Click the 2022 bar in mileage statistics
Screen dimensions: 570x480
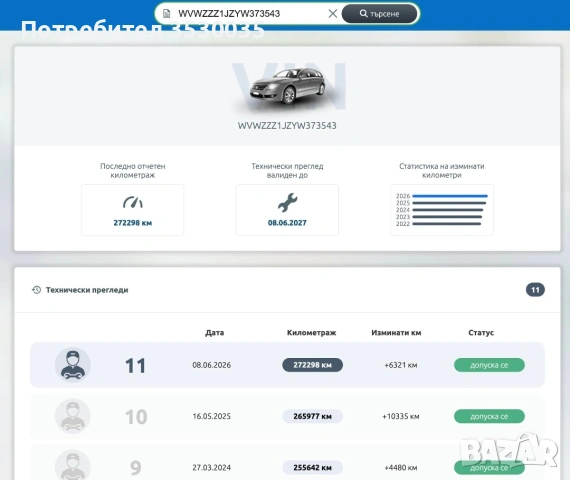[447, 224]
